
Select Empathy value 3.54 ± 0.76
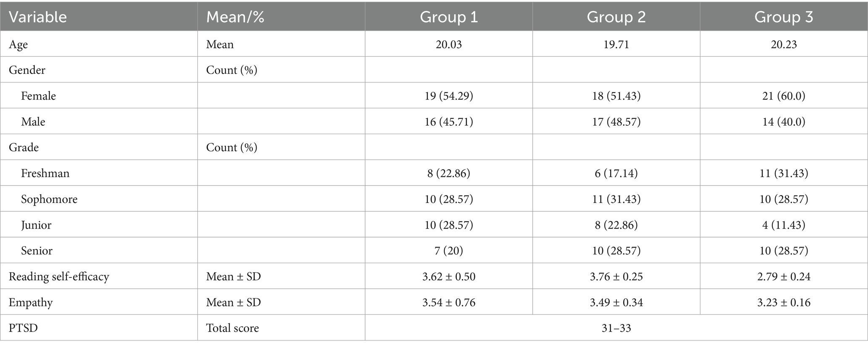[448, 303]
